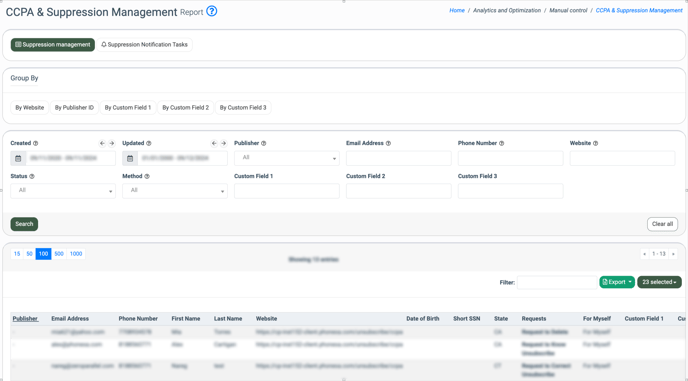Sort table by Requests column header

534,319
